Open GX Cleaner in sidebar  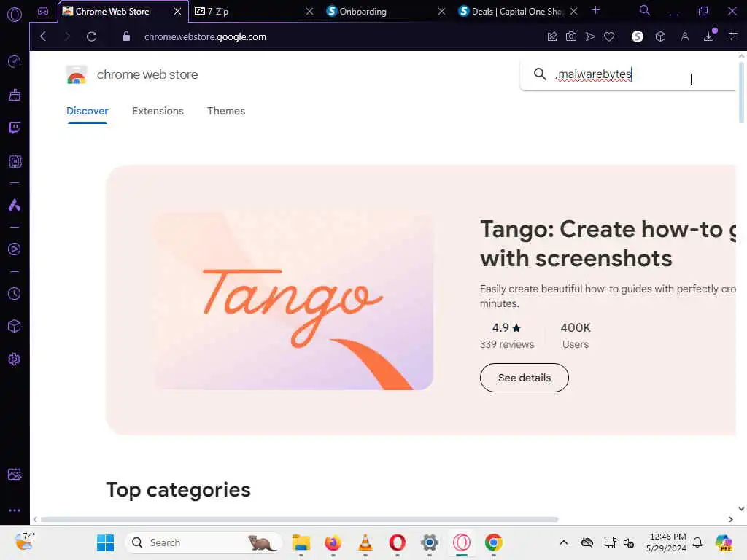(15, 95)
